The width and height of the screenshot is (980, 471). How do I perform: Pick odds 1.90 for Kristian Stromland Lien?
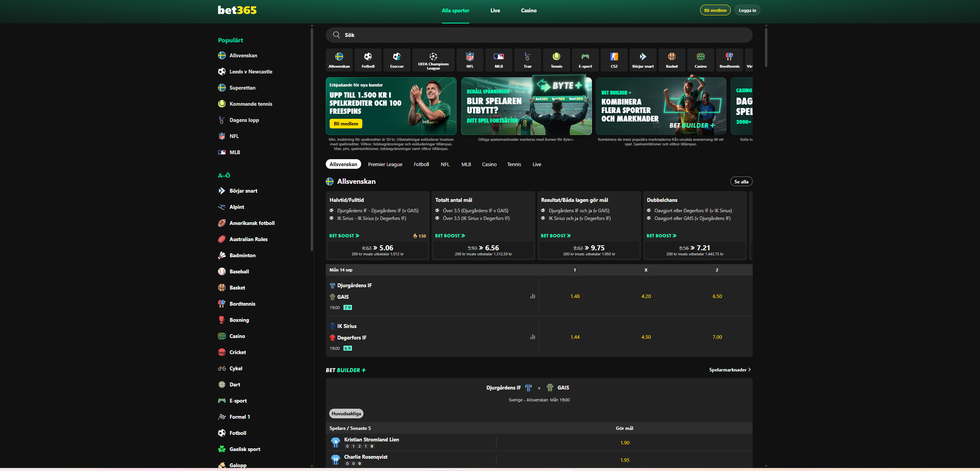pyautogui.click(x=625, y=443)
